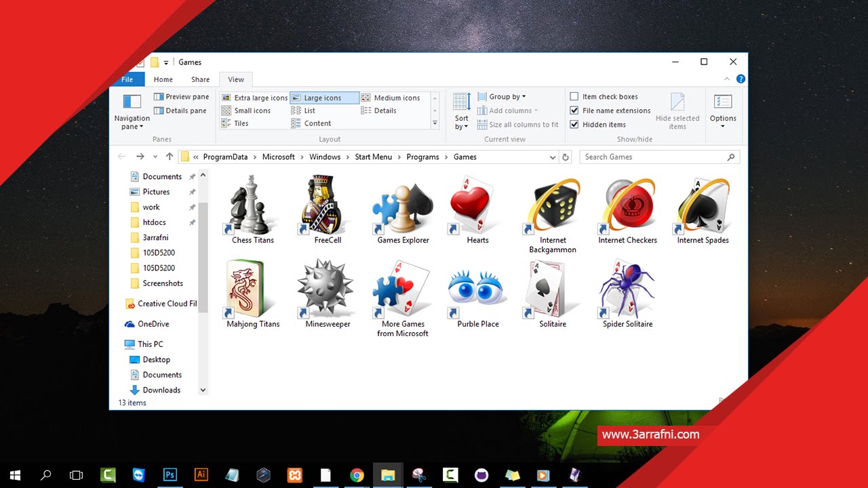Refresh the Games folder
Viewport: 868px width, 488px height.
point(566,157)
